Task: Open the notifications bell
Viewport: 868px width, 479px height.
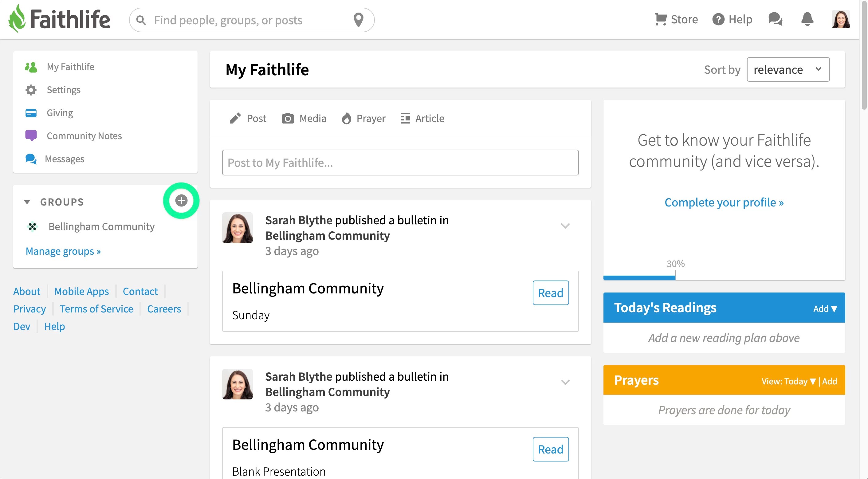Action: 807,19
